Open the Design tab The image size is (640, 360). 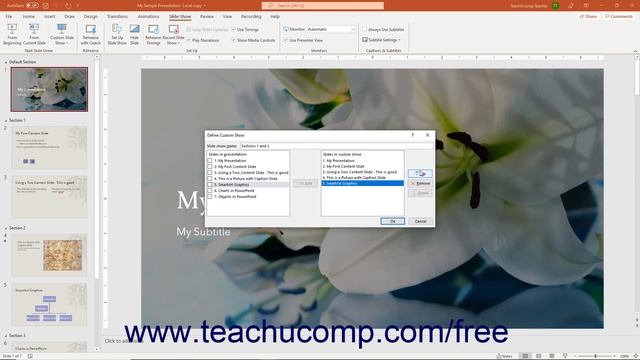91,16
